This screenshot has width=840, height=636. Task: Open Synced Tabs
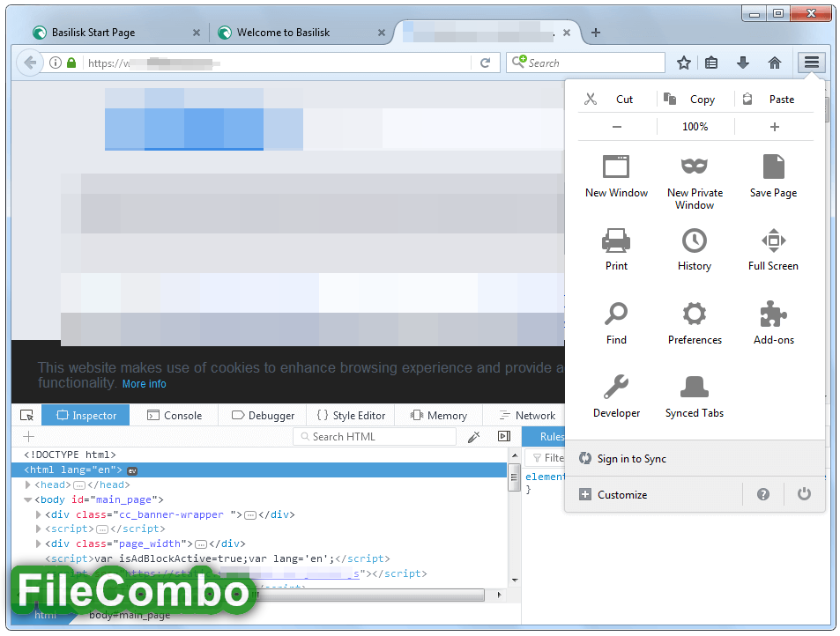click(x=695, y=396)
